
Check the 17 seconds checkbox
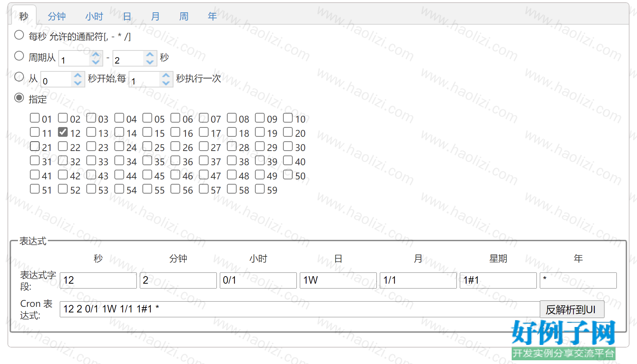[204, 132]
